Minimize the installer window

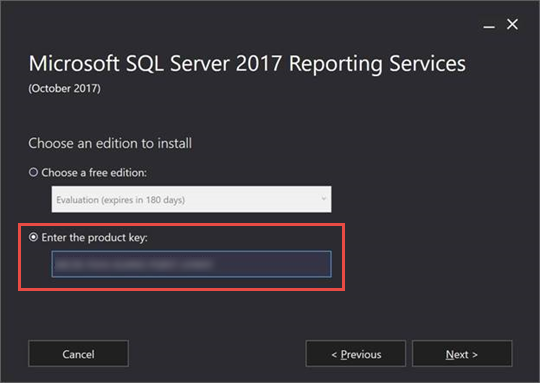489,26
